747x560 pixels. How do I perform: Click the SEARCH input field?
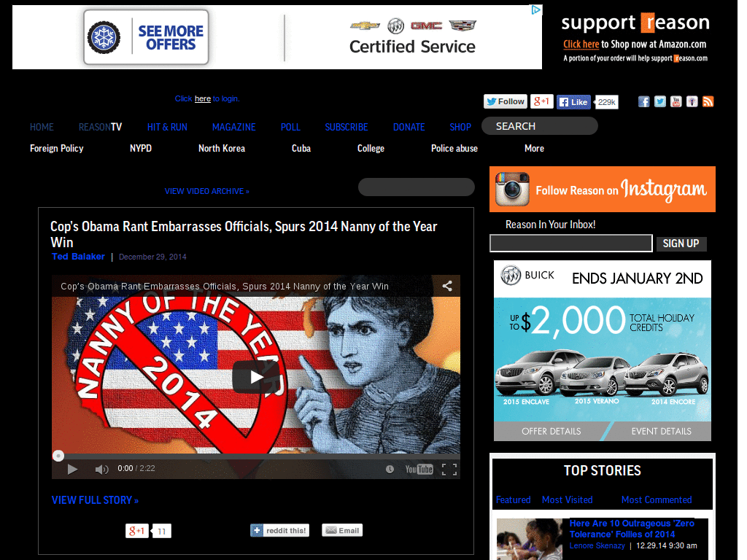click(x=539, y=125)
